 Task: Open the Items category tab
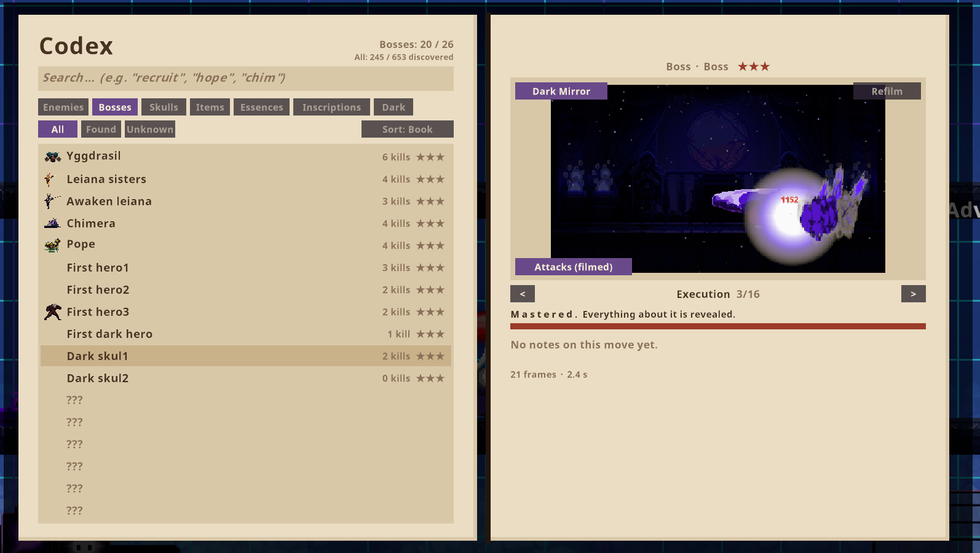click(x=210, y=107)
